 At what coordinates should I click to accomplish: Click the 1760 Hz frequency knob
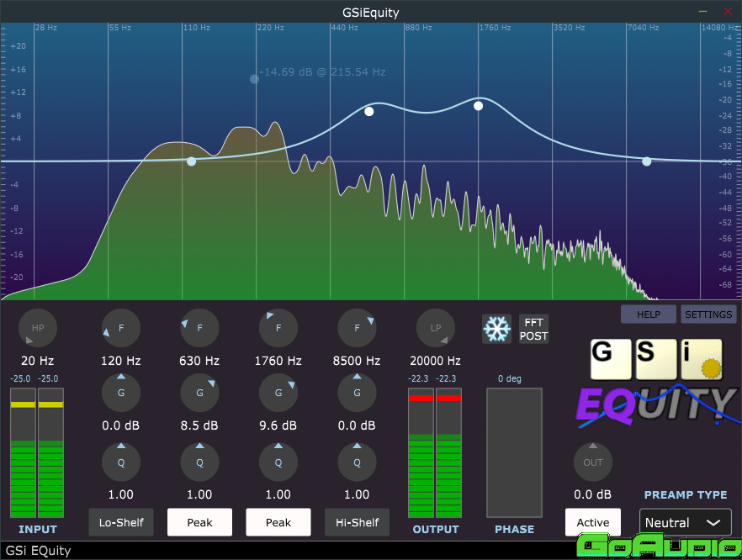click(x=278, y=328)
